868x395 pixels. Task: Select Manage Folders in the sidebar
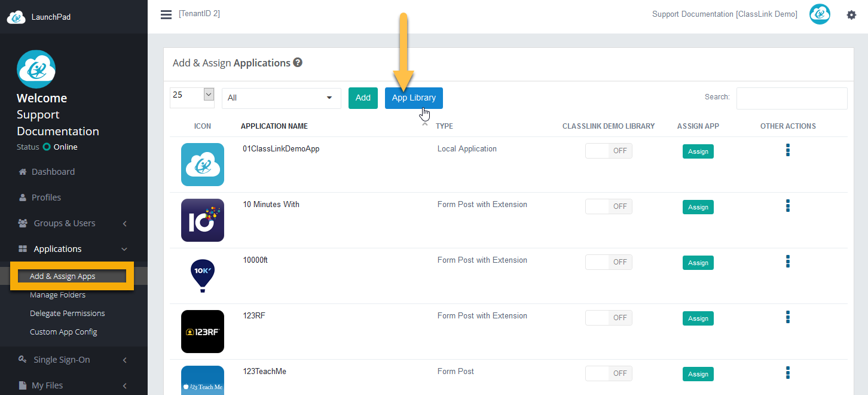pos(57,294)
